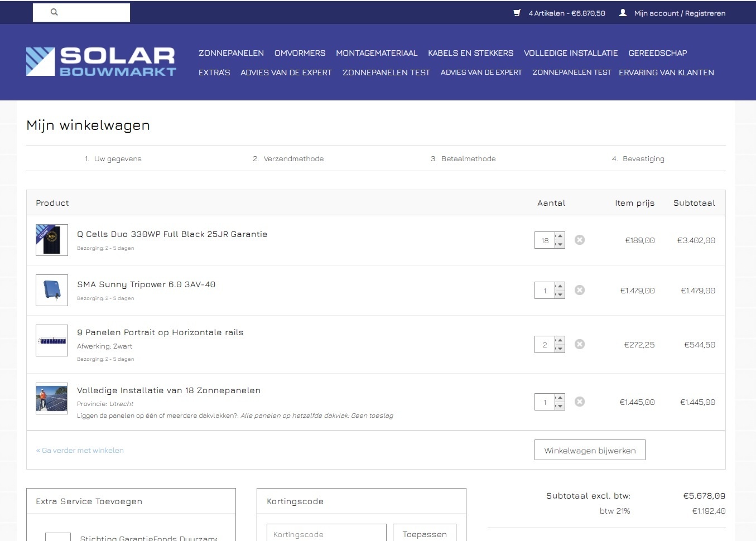Open Q Cells Duo 330WP product title
The height and width of the screenshot is (541, 756).
coord(172,234)
